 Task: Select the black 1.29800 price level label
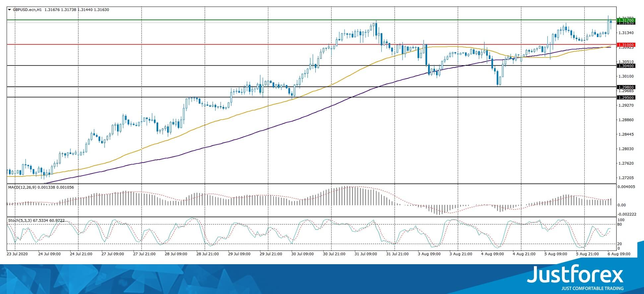(x=625, y=87)
